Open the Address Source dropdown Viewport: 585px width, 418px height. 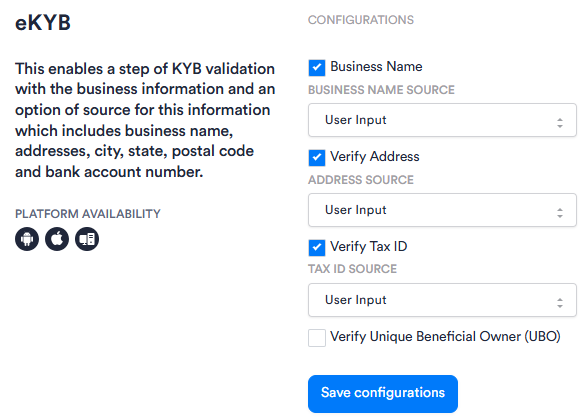[442, 210]
